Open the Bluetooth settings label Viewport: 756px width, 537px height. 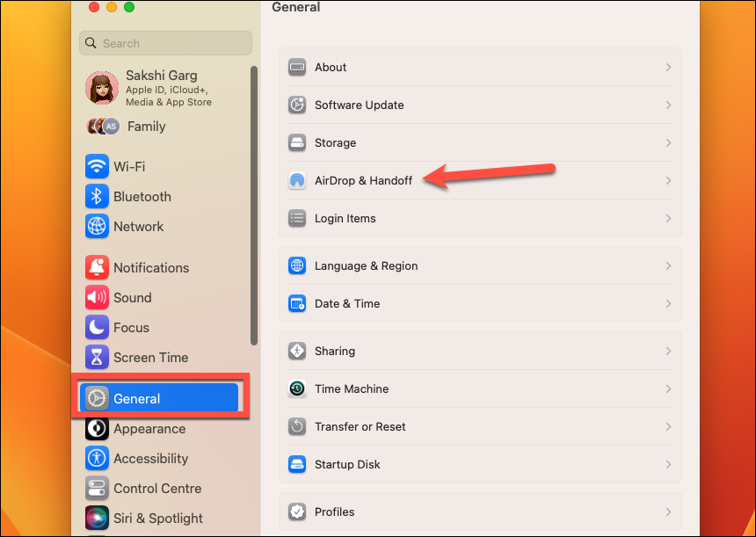pos(142,197)
